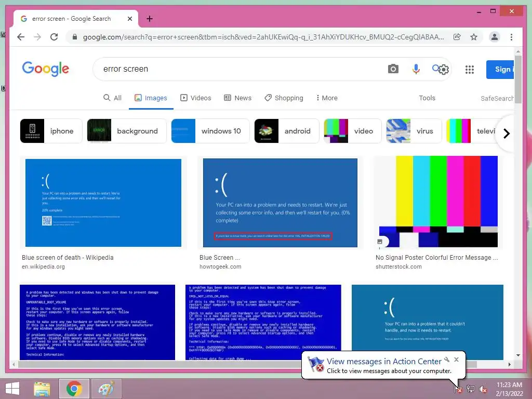Open Paint from the taskbar
Image resolution: width=532 pixels, height=399 pixels.
(x=106, y=389)
